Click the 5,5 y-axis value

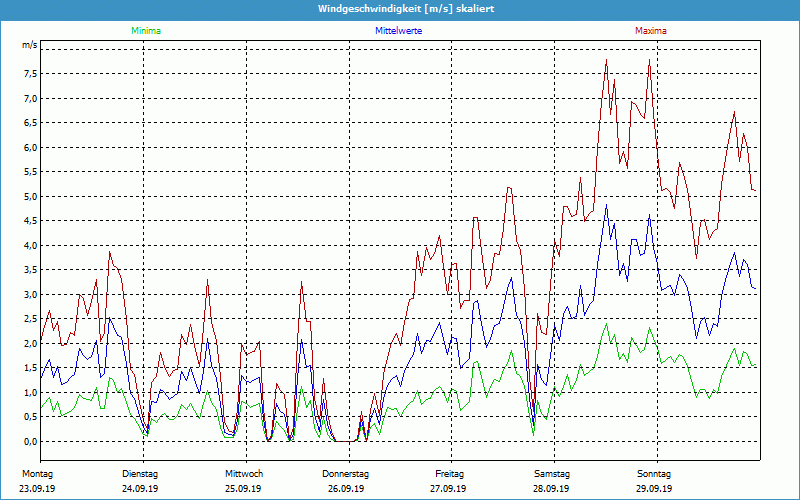pyautogui.click(x=31, y=172)
